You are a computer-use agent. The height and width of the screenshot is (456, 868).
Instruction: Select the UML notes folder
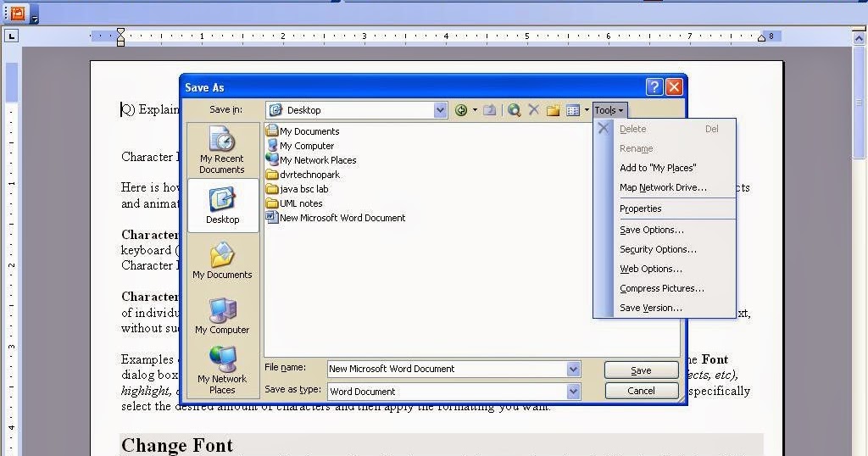point(294,203)
